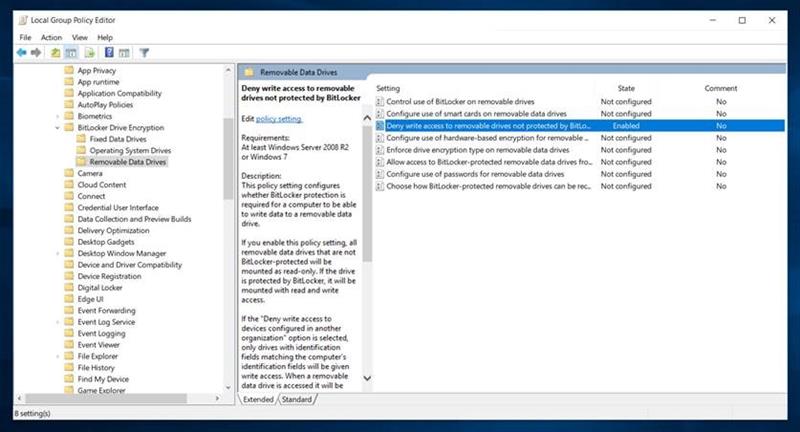Click the Export List toolbar icon
The image size is (800, 432).
point(90,53)
